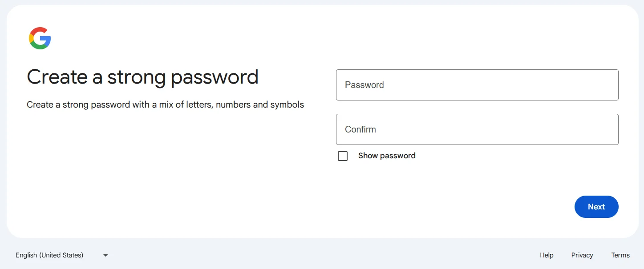Screen dimensions: 644x269
Task: Focus the Password input field
Action: click(477, 85)
